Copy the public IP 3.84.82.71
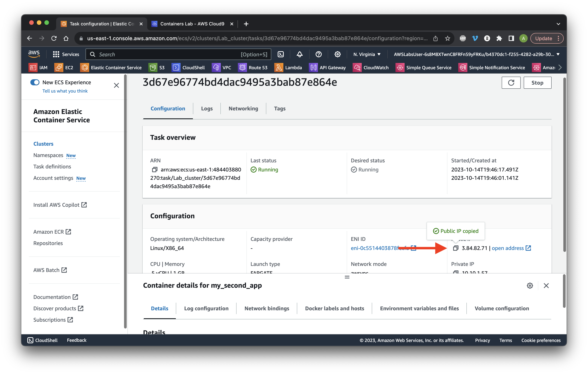 point(456,248)
